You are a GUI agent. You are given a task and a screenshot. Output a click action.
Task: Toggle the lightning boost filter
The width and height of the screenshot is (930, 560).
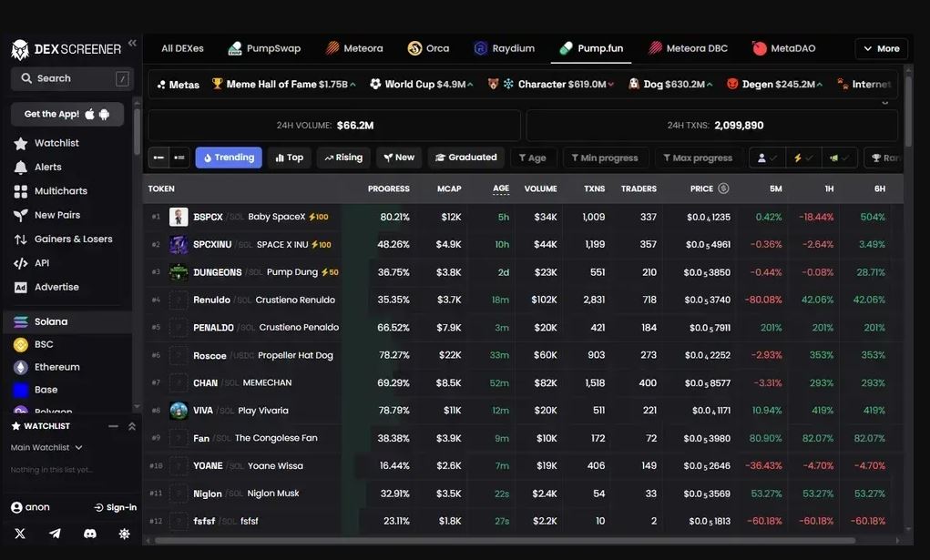tap(803, 158)
